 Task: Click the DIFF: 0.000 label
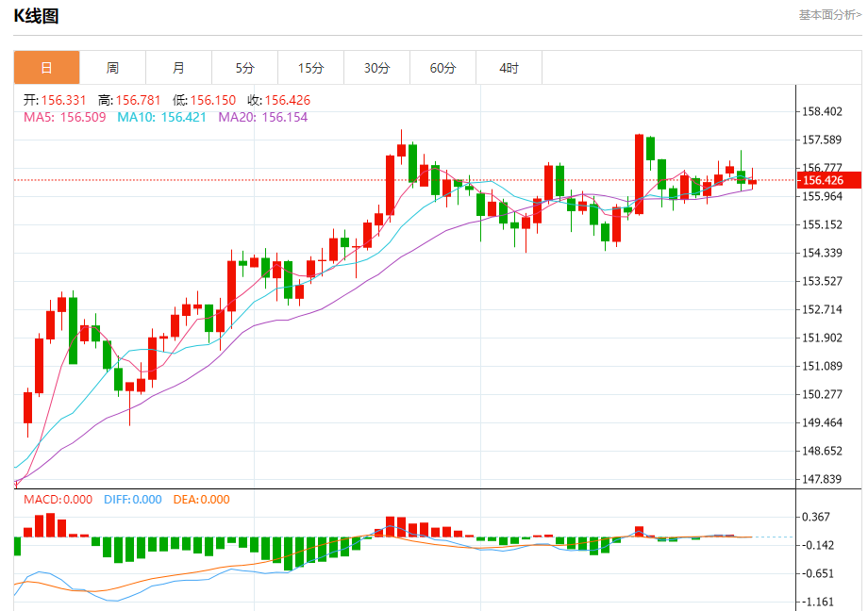[x=132, y=500]
